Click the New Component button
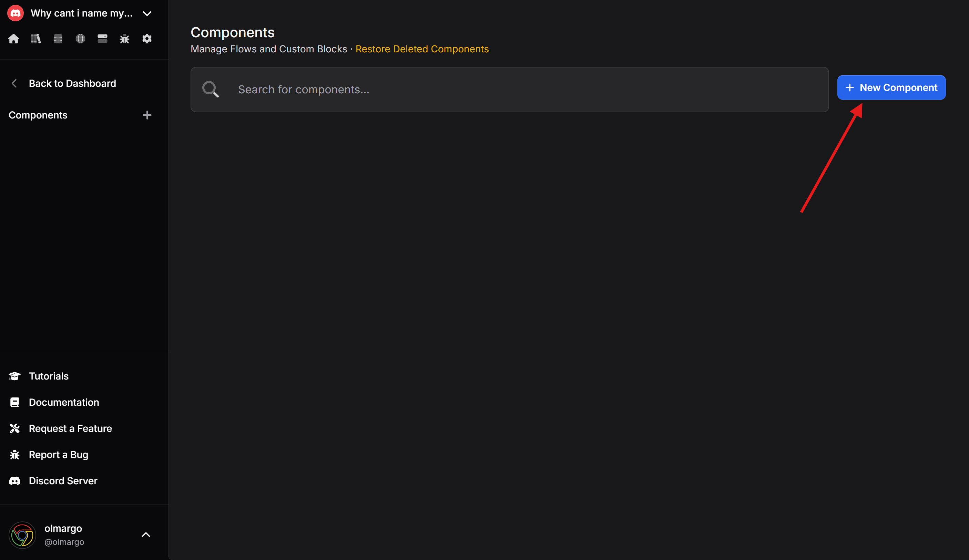 click(891, 87)
